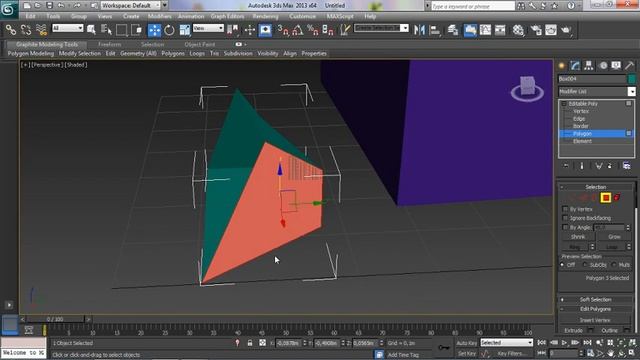Image resolution: width=640 pixels, height=360 pixels.
Task: Open the Render Setup icon
Action: (x=536, y=30)
